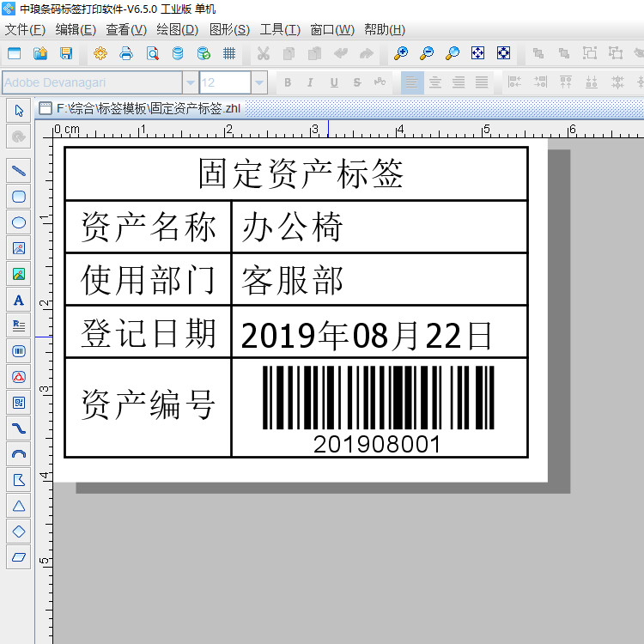Save the current label file
Screen dimensions: 644x644
pyautogui.click(x=66, y=53)
